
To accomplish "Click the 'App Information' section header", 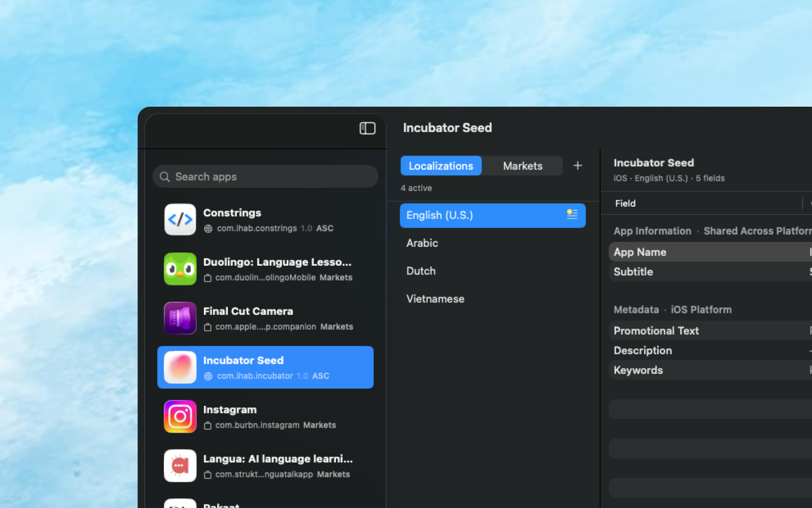I will pyautogui.click(x=652, y=231).
